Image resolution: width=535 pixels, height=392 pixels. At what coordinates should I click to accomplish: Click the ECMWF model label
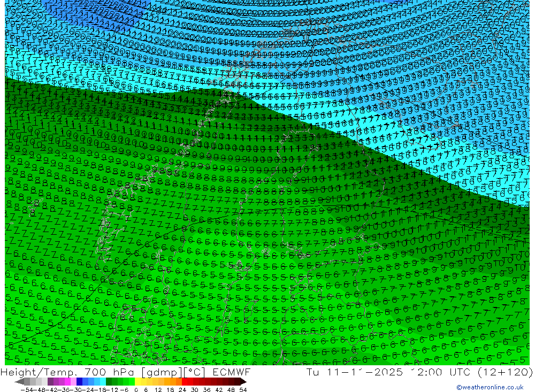pos(231,372)
